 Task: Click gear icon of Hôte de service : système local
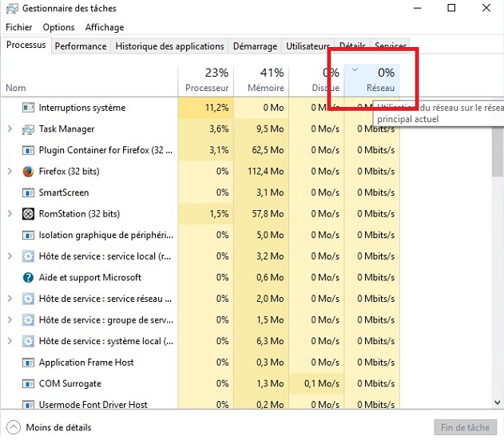[28, 341]
